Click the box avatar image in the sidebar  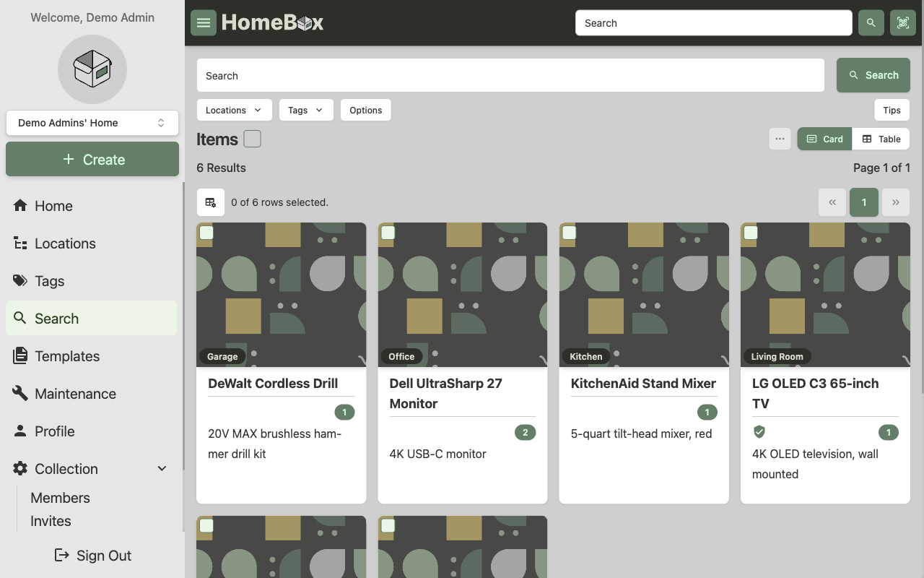pos(92,69)
